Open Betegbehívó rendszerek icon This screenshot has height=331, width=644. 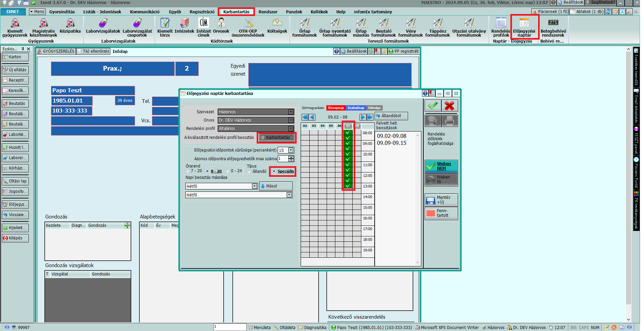(x=553, y=27)
